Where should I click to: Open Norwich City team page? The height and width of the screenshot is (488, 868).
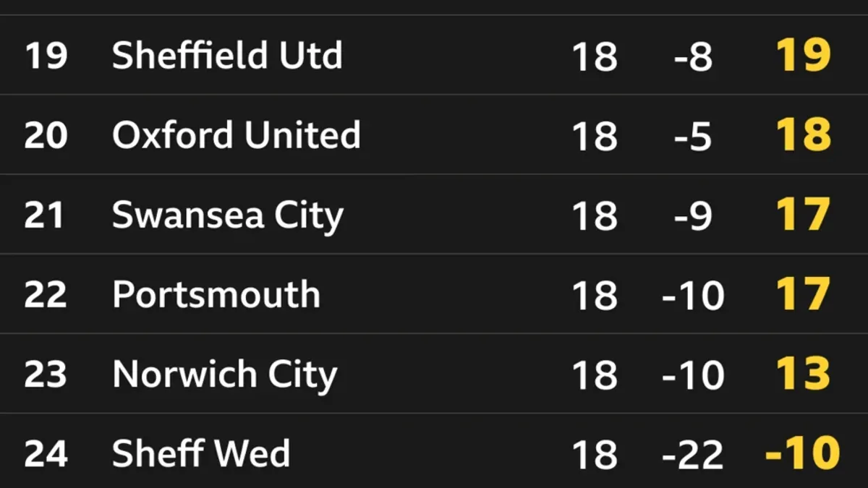pos(224,374)
